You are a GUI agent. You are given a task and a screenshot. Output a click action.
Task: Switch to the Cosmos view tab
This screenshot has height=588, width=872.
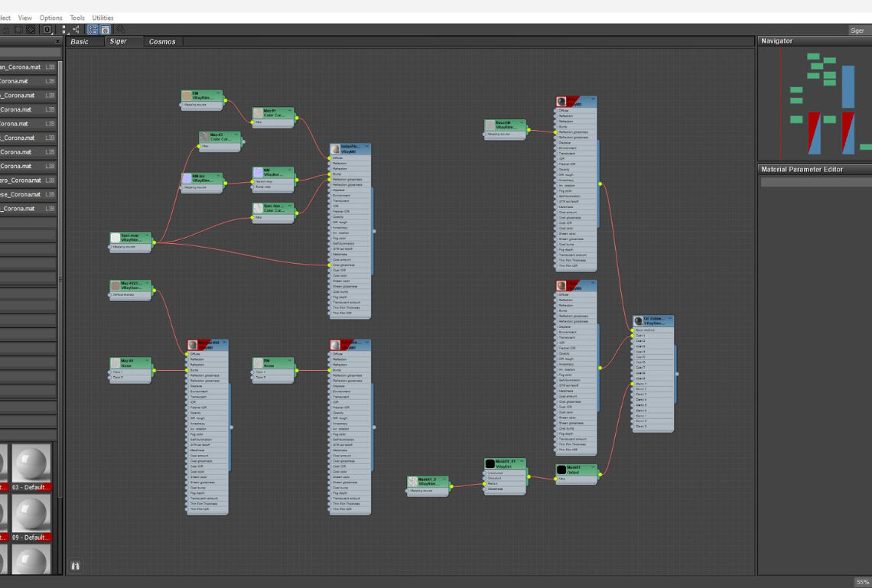(x=162, y=42)
